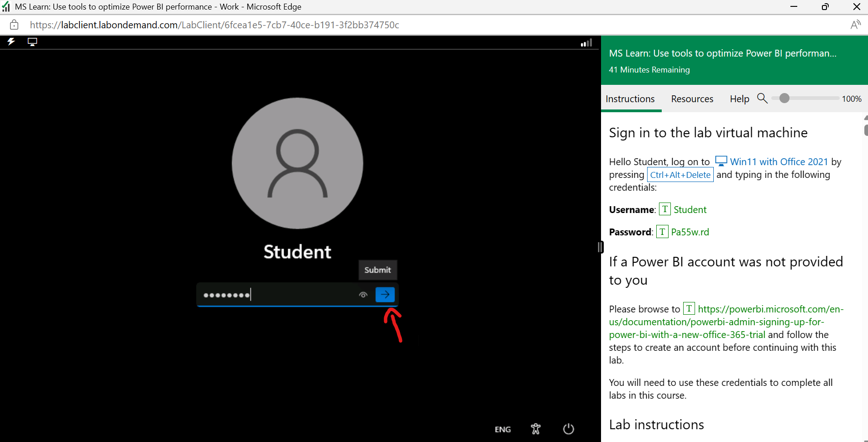Click the powerbi.microsoft.com documentation link

[x=727, y=322]
